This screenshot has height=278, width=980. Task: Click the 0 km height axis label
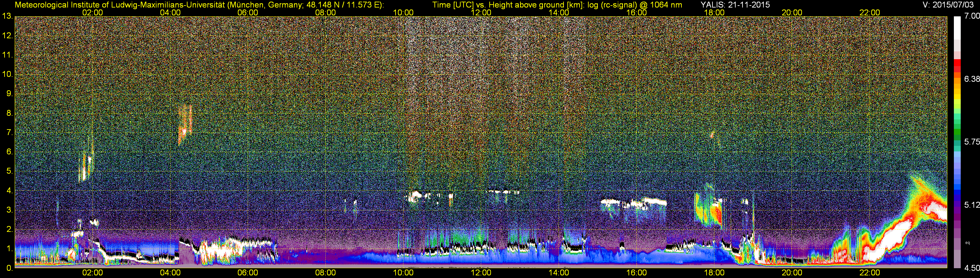pyautogui.click(x=10, y=268)
